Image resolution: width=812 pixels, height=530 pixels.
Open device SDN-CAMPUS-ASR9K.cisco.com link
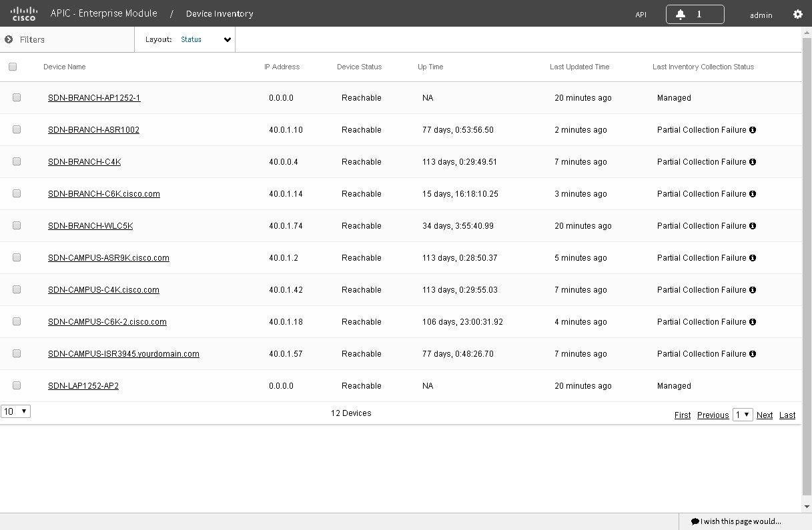[x=109, y=258]
